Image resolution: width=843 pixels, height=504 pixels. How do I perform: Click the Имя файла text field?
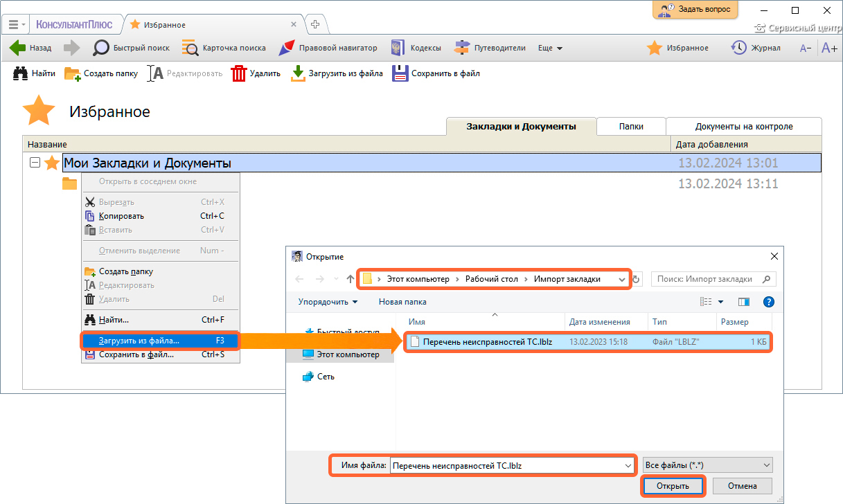pos(506,466)
